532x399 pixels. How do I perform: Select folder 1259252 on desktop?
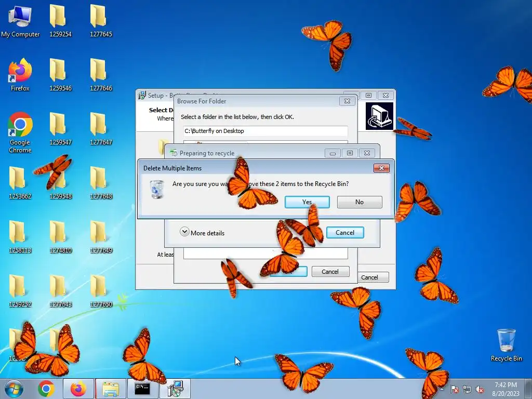coord(20,291)
